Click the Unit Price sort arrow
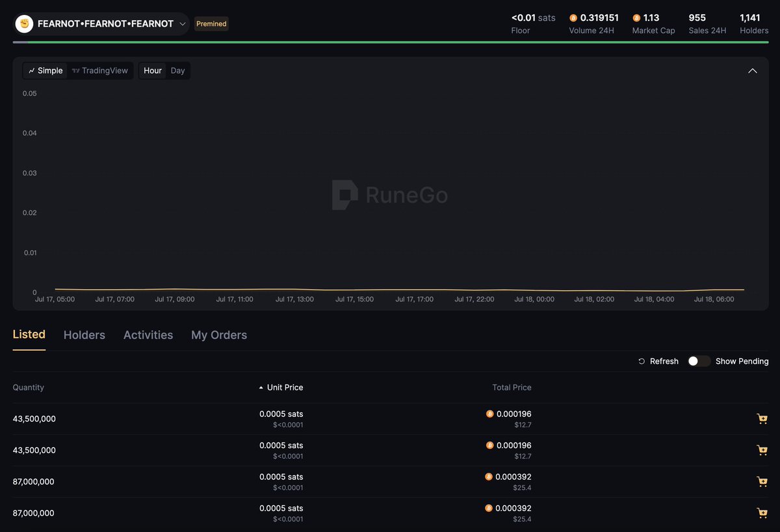This screenshot has width=780, height=532. 260,387
